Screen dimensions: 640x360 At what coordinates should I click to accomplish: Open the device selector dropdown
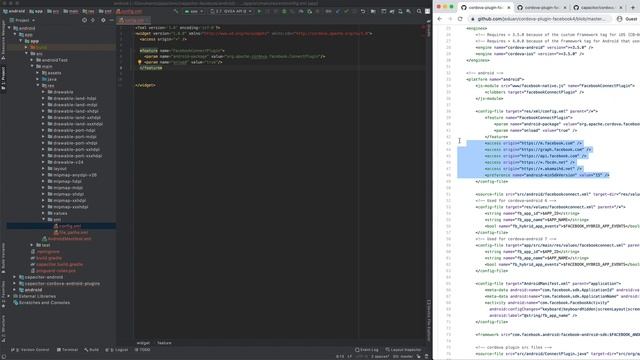click(231, 11)
